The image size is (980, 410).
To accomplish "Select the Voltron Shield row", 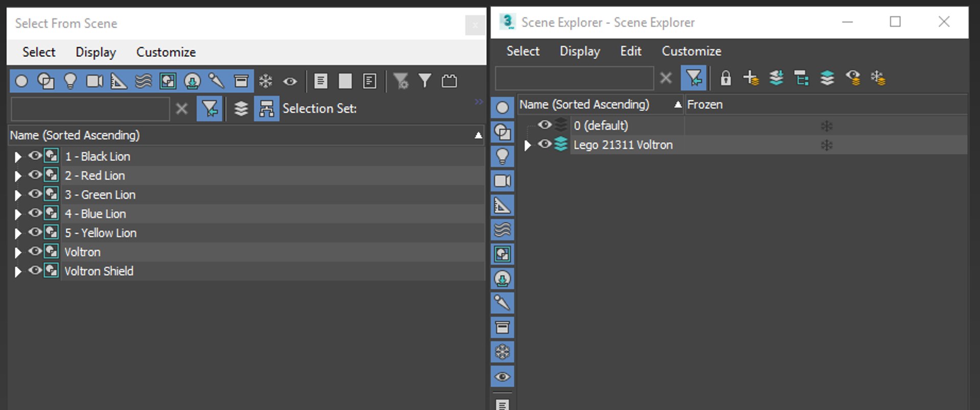I will pyautogui.click(x=247, y=271).
